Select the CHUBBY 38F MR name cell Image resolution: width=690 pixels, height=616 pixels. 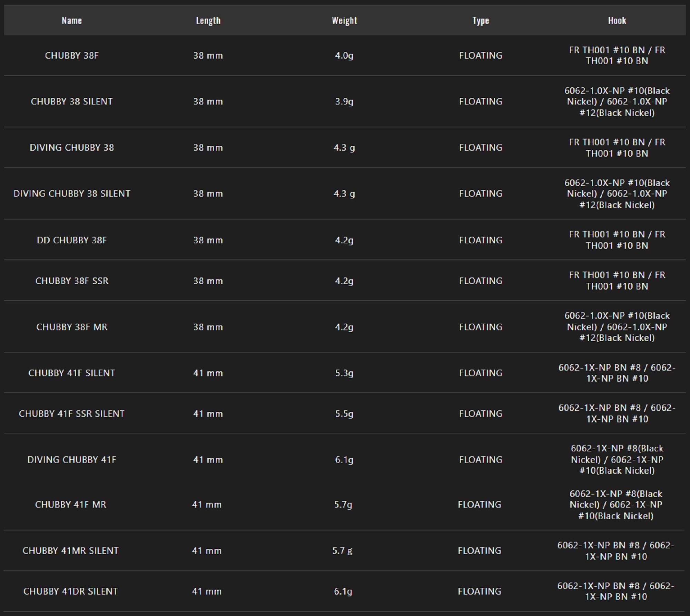(x=72, y=327)
